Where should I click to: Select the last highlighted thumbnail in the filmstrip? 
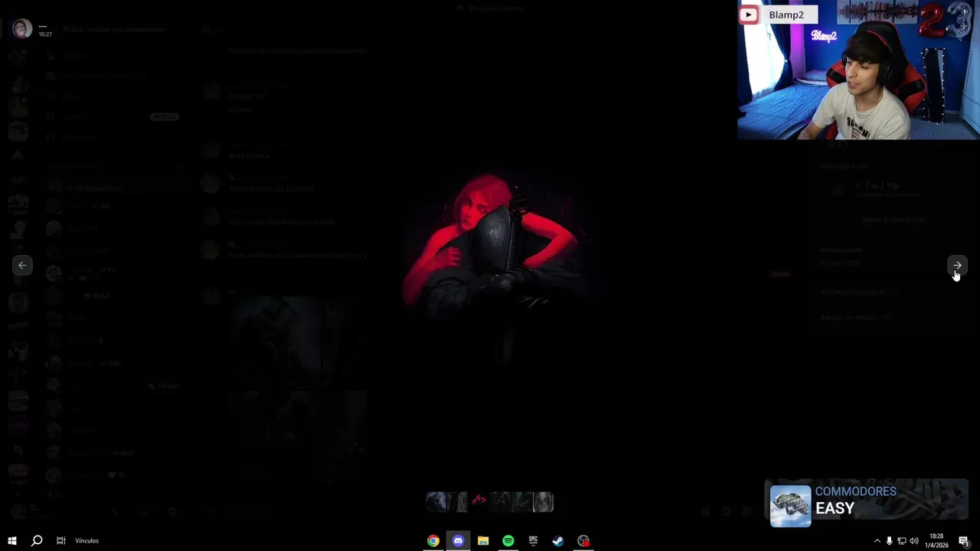[x=543, y=502]
